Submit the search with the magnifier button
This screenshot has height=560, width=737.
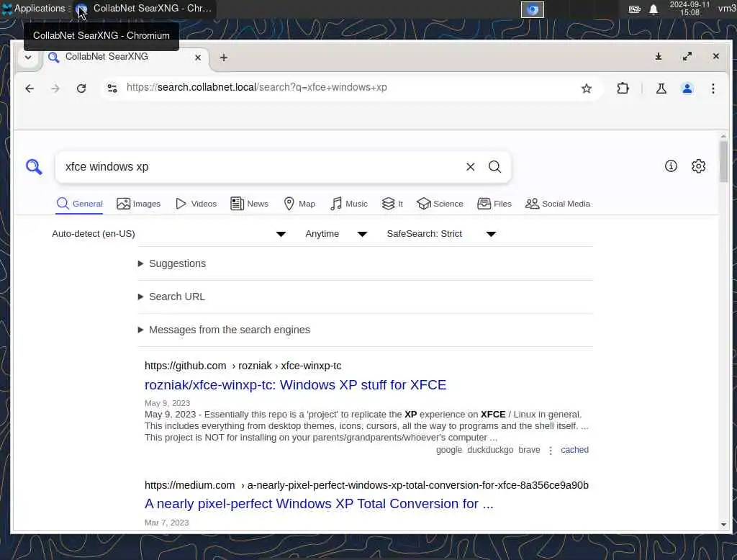(494, 166)
